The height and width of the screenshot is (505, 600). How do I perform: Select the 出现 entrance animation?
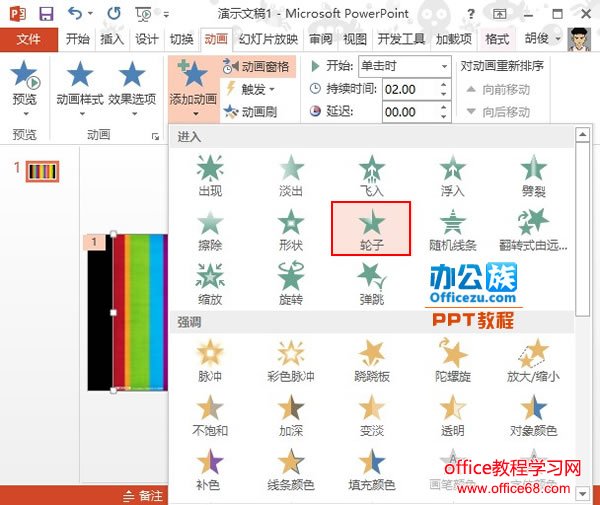tap(210, 175)
